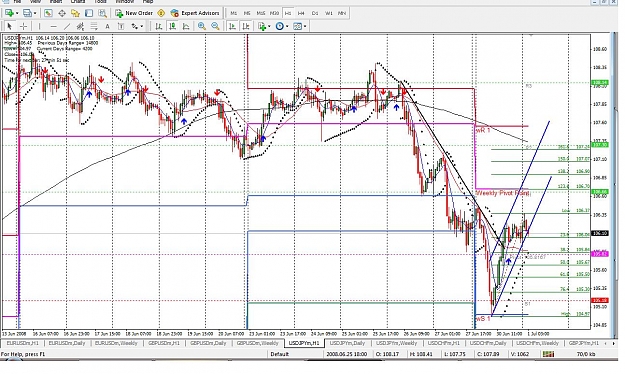Switch to the GBPJPYm,H1 chart tab
The image size is (625, 374).
click(583, 343)
